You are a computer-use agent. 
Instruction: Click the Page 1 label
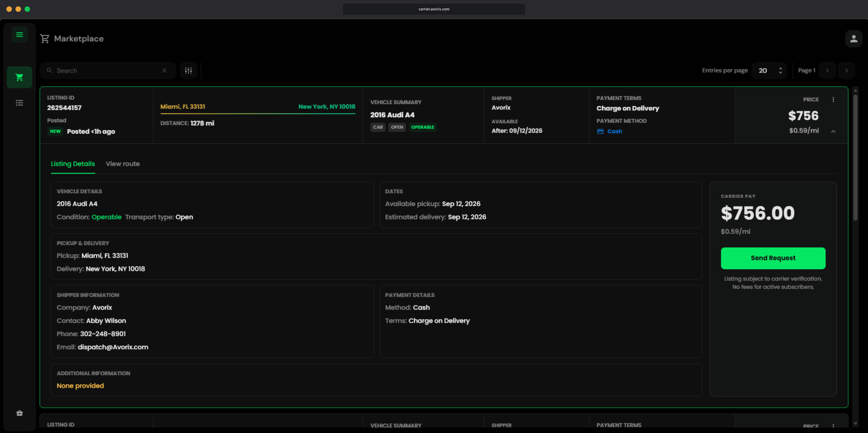[807, 70]
